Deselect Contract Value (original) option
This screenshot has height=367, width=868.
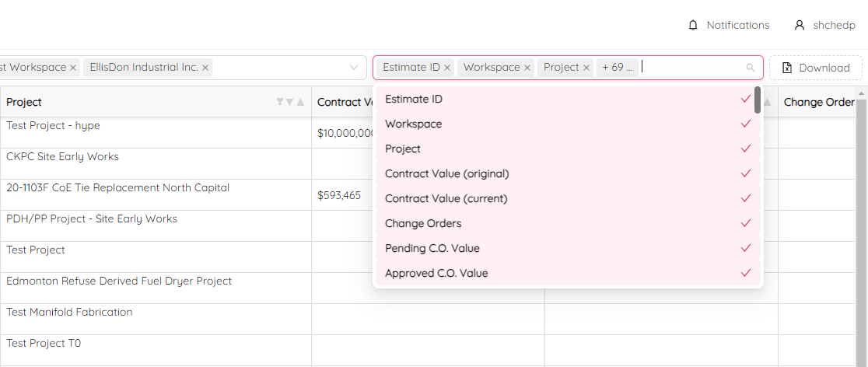[568, 174]
